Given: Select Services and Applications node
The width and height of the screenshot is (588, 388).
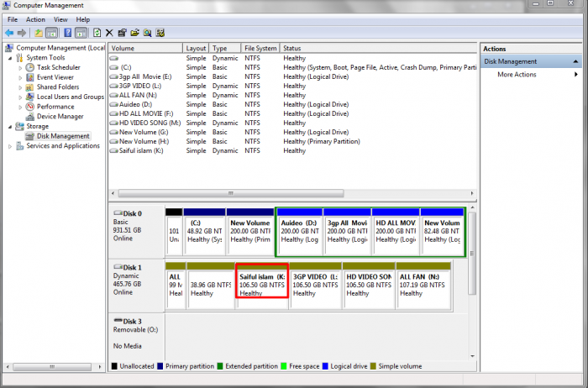Looking at the screenshot, I should pyautogui.click(x=63, y=146).
